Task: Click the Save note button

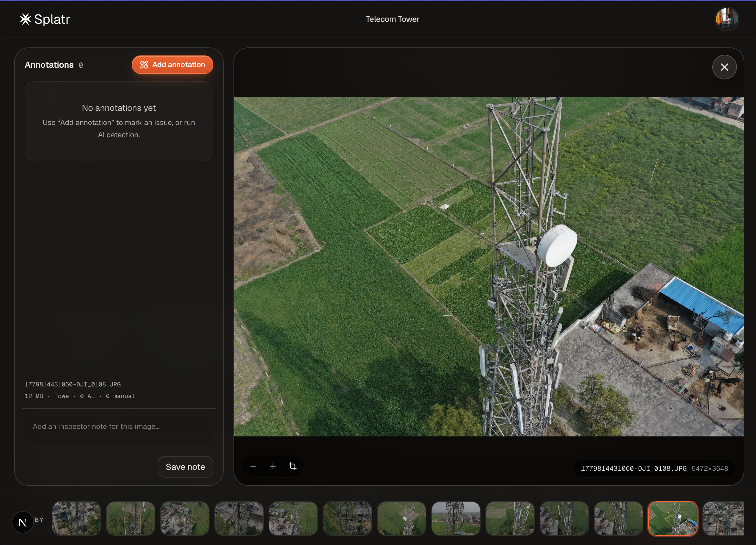Action: (185, 467)
